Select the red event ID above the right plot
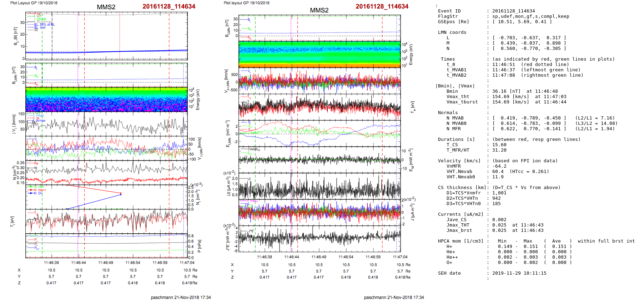Screen dimensions: 644x300 pos(382,6)
